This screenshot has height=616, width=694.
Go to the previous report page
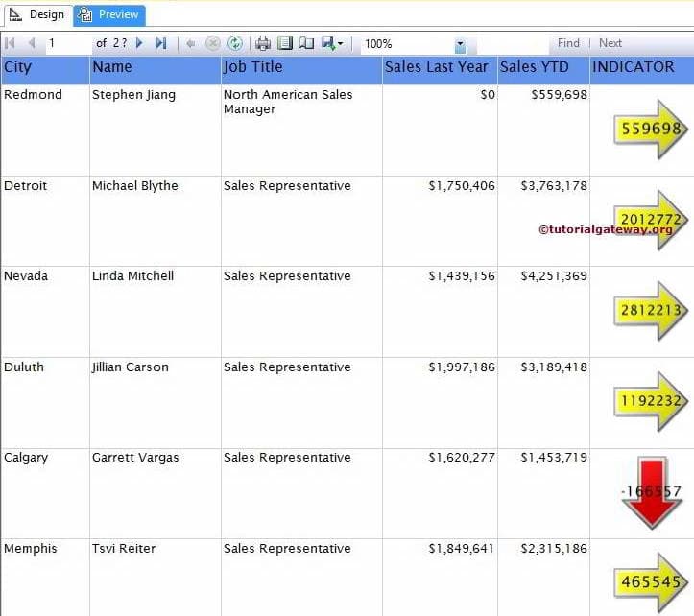click(x=32, y=43)
